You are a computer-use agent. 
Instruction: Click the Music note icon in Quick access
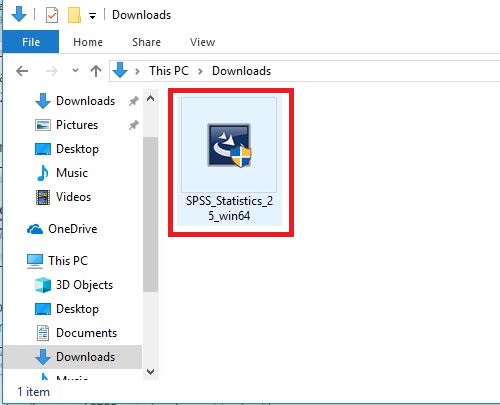pos(43,173)
